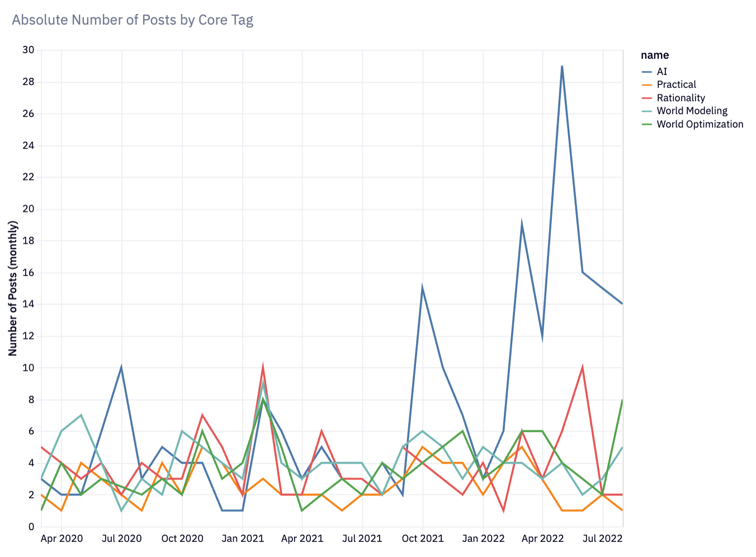The image size is (756, 557).
Task: Select the Rationality legend label
Action: [x=681, y=98]
